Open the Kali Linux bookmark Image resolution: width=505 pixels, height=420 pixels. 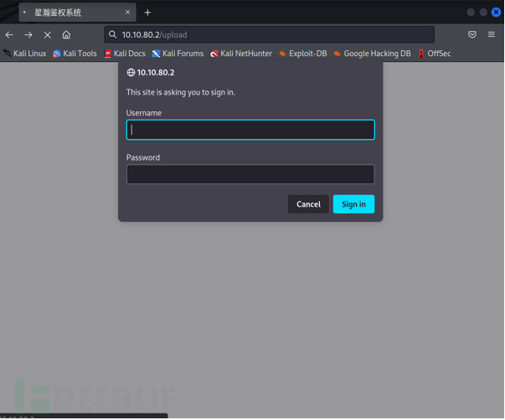point(25,54)
